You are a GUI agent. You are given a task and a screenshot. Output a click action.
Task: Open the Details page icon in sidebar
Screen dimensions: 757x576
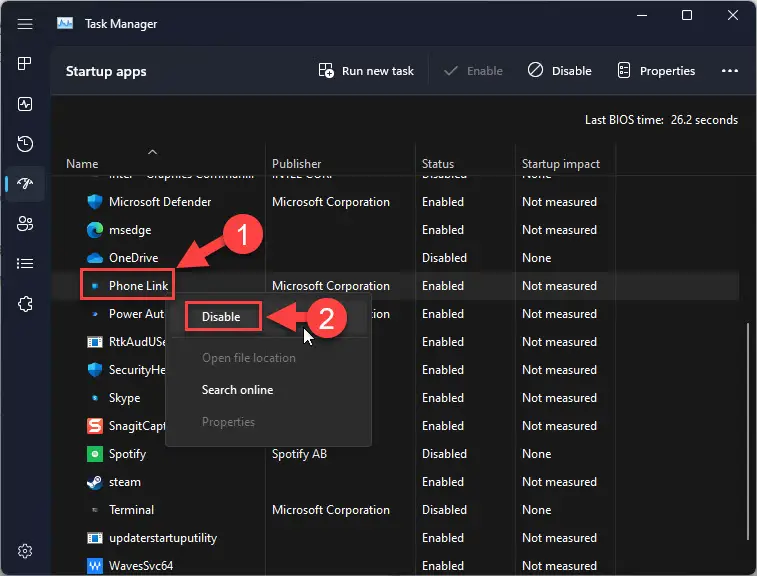pos(25,263)
